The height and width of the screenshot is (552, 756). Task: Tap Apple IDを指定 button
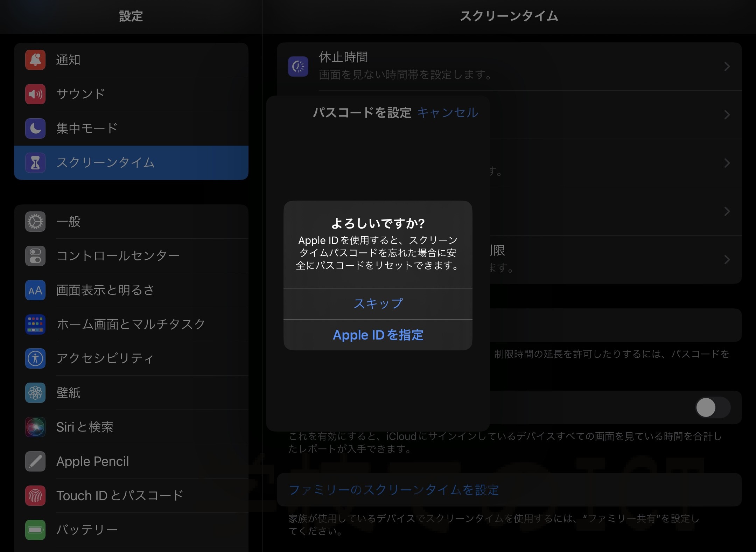(378, 335)
